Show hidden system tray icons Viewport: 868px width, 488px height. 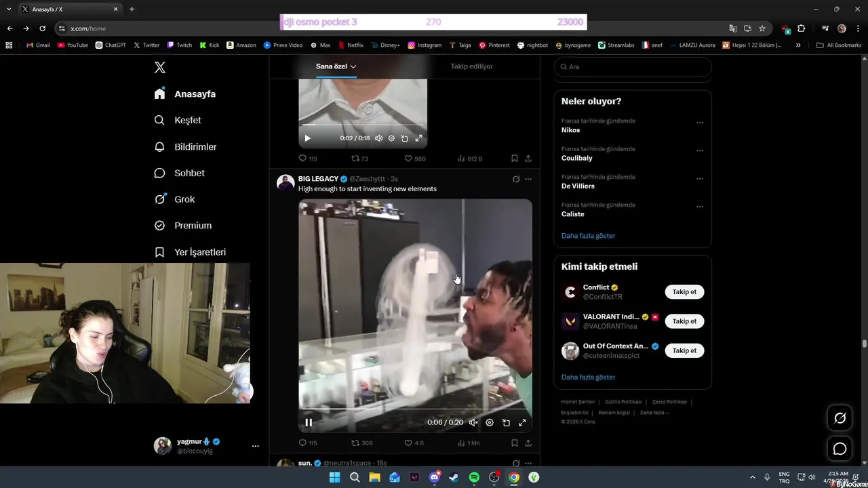(752, 477)
